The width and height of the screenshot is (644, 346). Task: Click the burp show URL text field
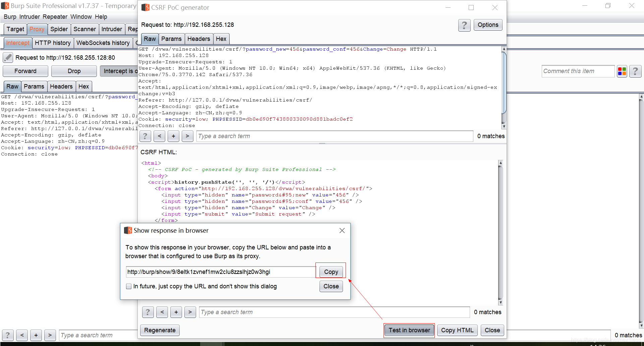[221, 272]
